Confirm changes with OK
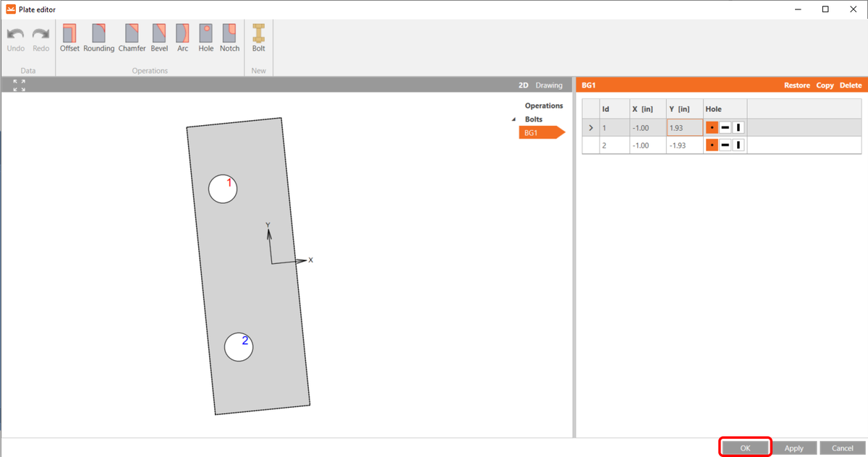The image size is (868, 457). (x=744, y=447)
